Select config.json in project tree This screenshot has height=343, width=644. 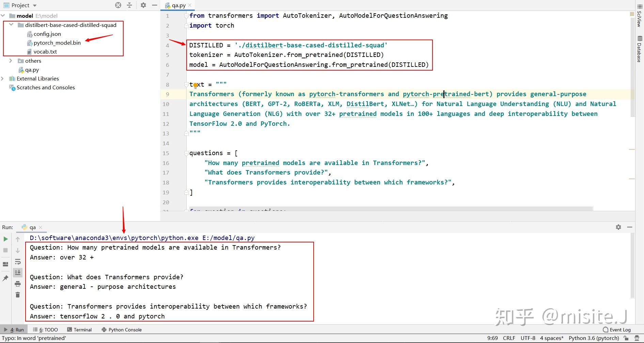(47, 34)
